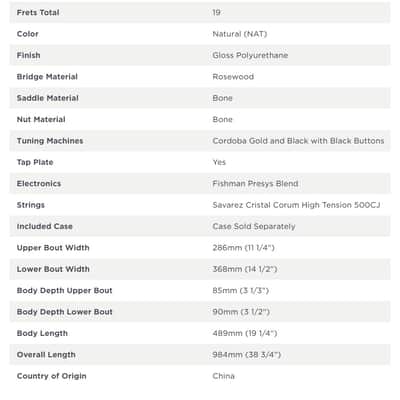Click the Rosewood bridge value
The image size is (400, 400).
[233, 77]
